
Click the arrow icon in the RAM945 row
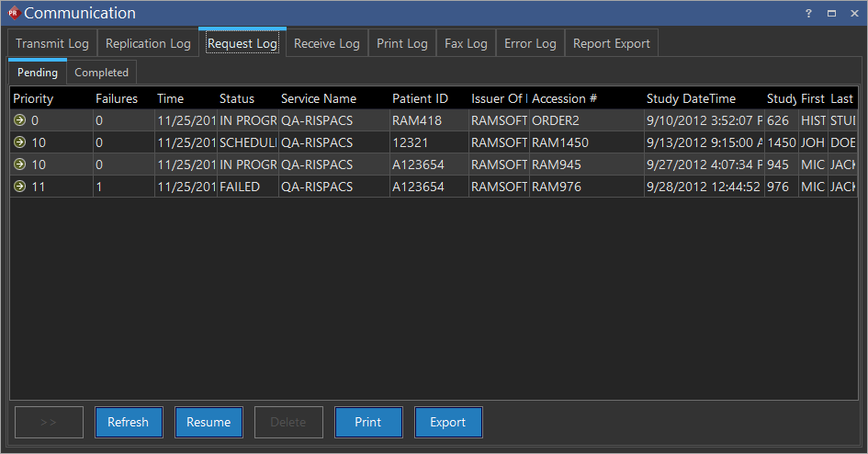[19, 165]
